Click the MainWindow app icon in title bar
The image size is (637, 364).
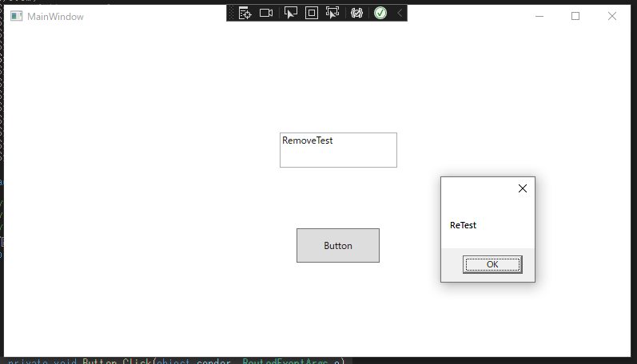(x=16, y=16)
